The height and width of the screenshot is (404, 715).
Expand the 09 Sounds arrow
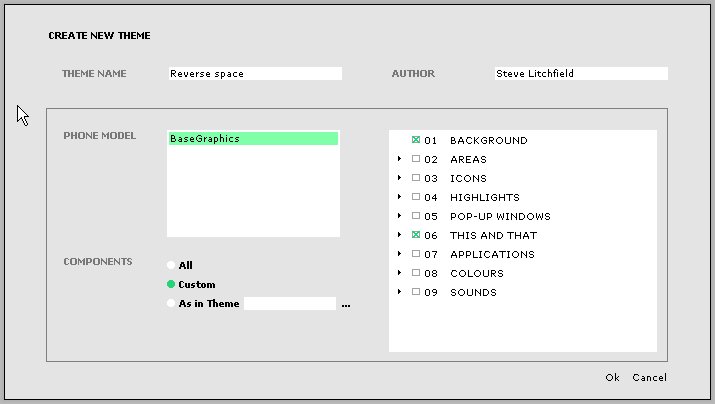point(399,292)
